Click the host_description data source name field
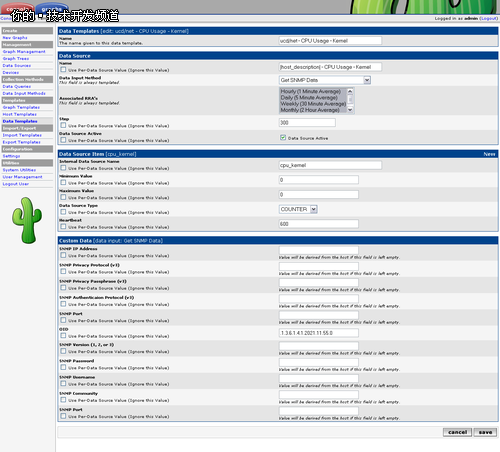Screen dimensions: 500x452 (x=330, y=67)
